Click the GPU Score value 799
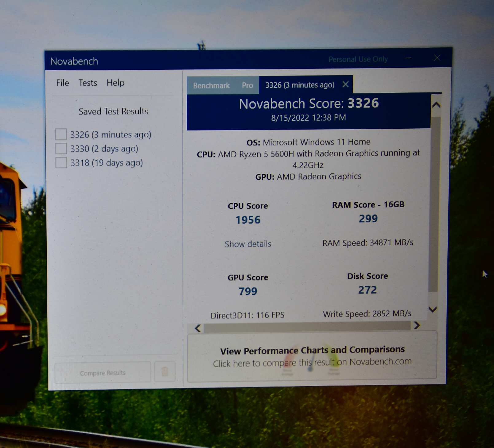The height and width of the screenshot is (448, 494). pyautogui.click(x=248, y=291)
